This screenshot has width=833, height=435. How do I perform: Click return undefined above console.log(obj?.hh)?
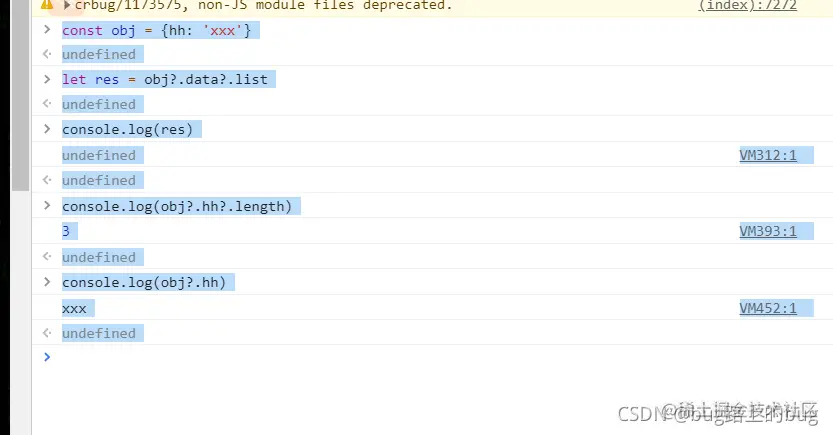click(x=99, y=257)
